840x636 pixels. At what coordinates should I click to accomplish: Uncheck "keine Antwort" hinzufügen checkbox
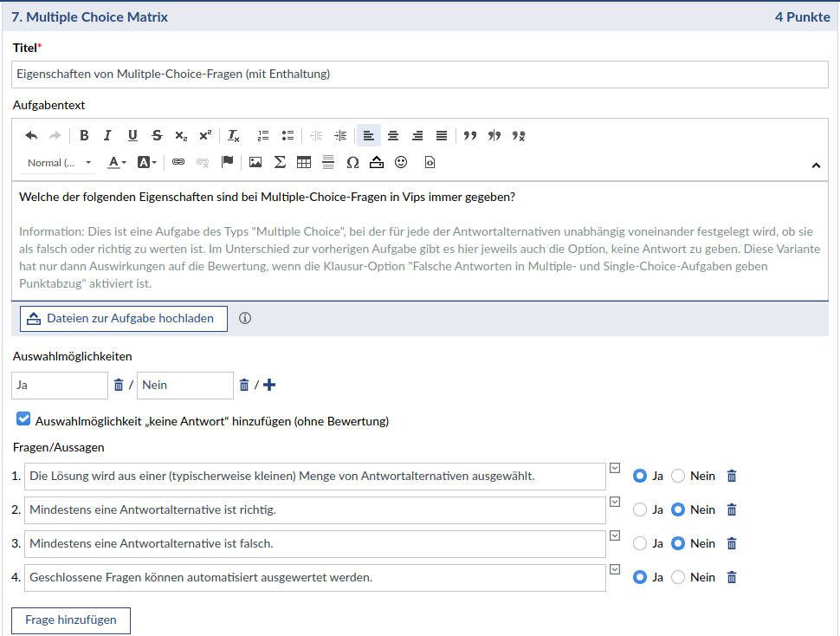click(23, 419)
